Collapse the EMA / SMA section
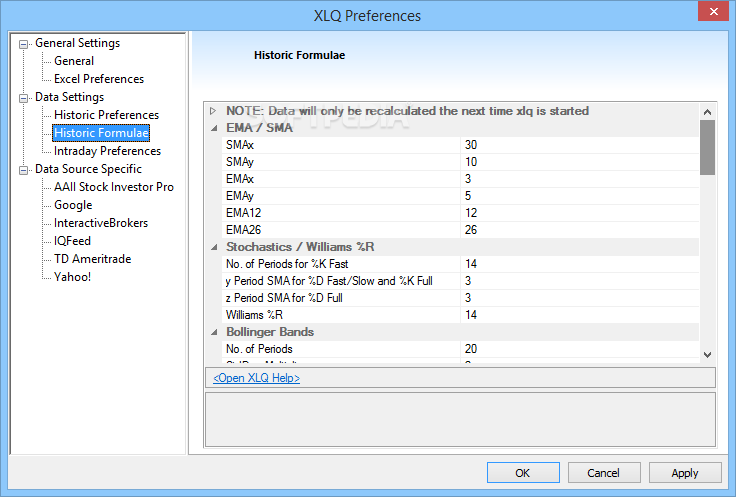736x497 pixels. pos(214,128)
